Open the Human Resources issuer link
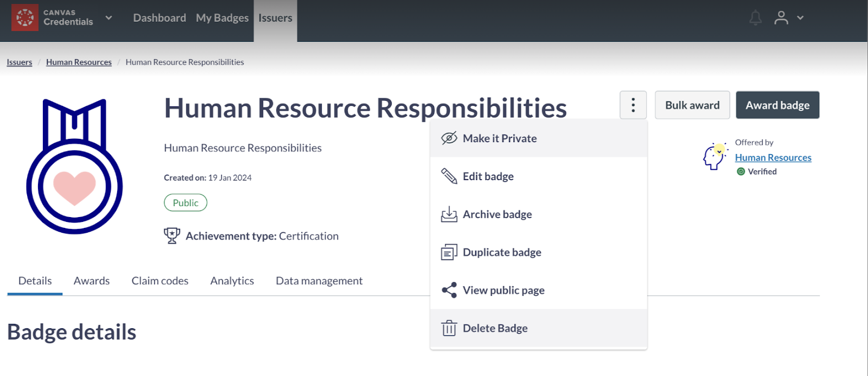868x376 pixels. (773, 157)
